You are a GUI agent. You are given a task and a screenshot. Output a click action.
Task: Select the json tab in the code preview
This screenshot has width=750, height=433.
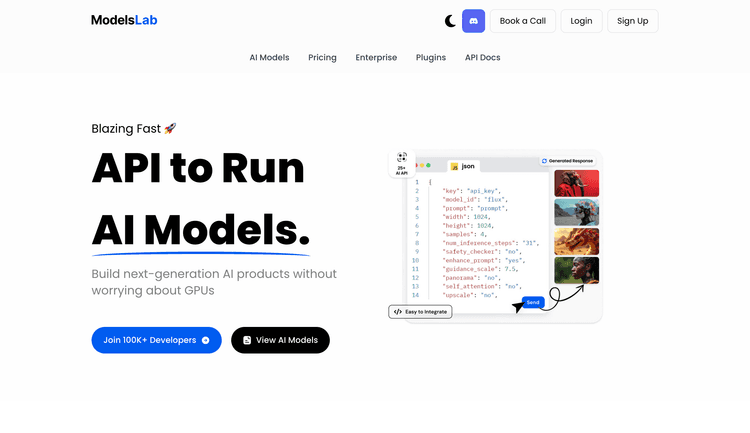463,166
